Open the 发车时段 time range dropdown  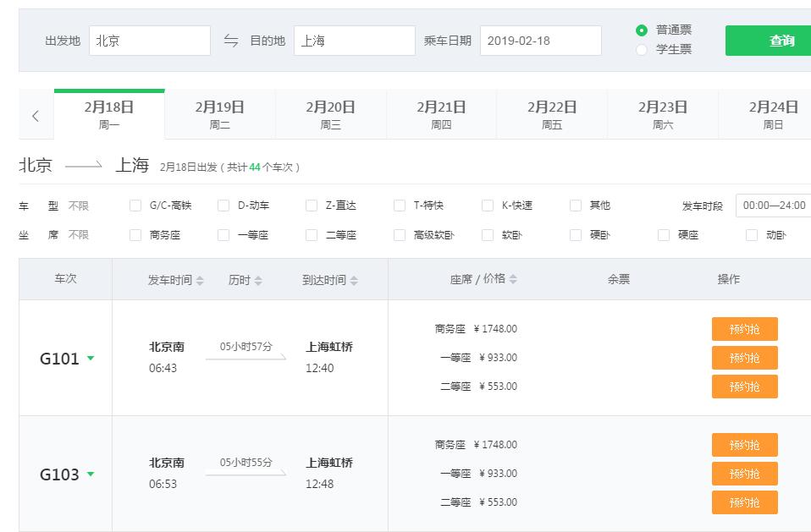coord(773,206)
